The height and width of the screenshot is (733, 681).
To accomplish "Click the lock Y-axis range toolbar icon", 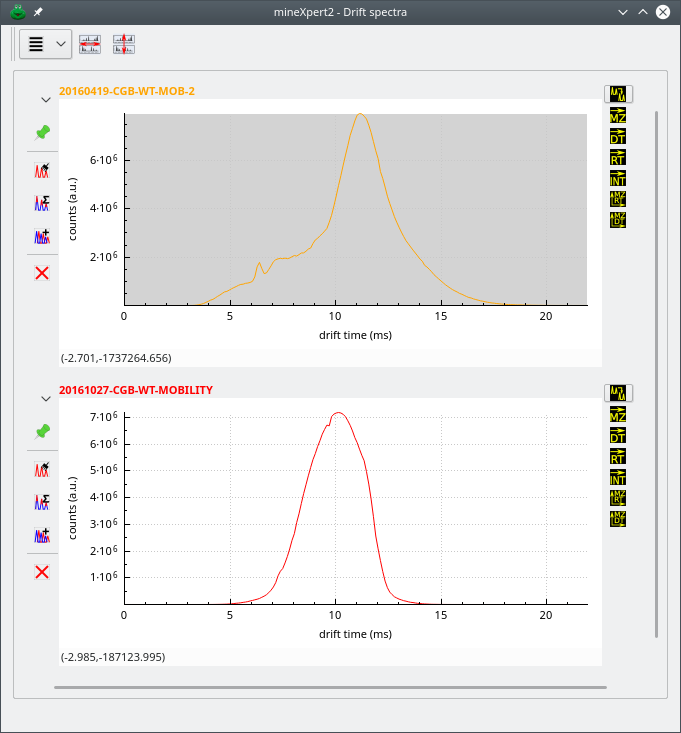I will [124, 44].
